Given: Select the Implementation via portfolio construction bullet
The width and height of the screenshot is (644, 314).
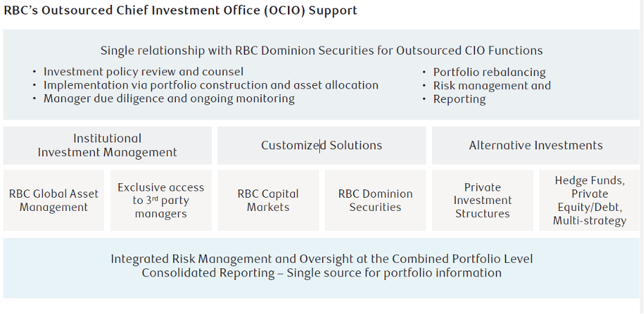Looking at the screenshot, I should [211, 85].
